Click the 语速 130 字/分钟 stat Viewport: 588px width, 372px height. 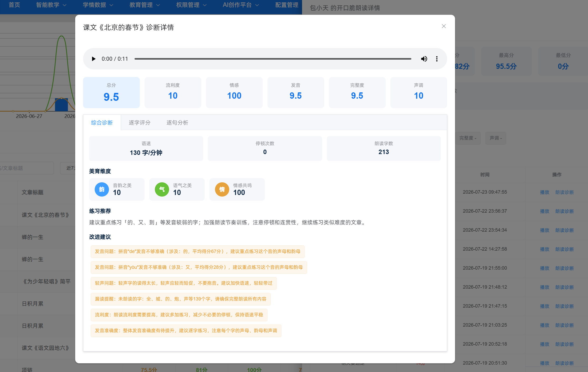146,149
